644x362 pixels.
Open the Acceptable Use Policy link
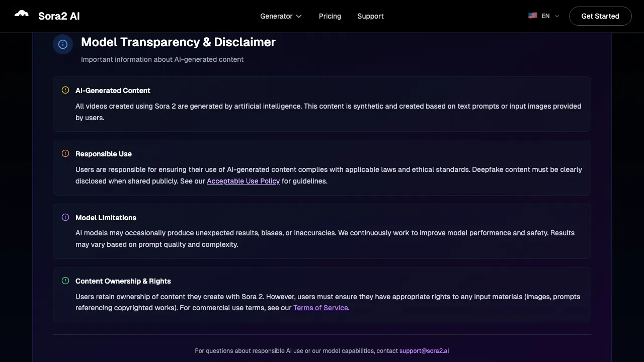(x=243, y=181)
